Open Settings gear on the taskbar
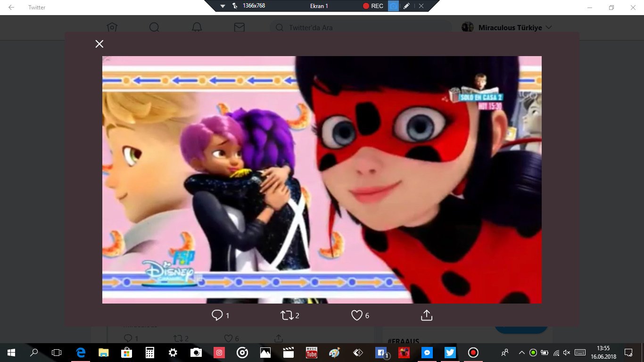644x362 pixels. [x=173, y=353]
